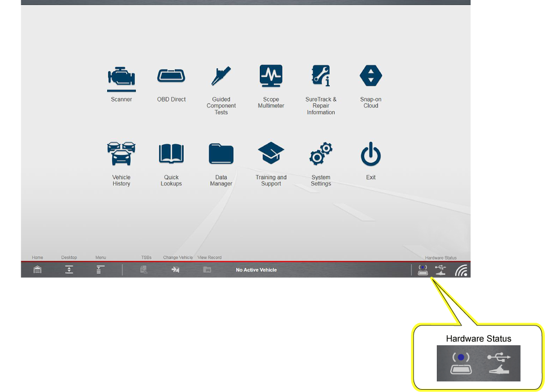Check scan module hardware status icon

[x=423, y=270]
